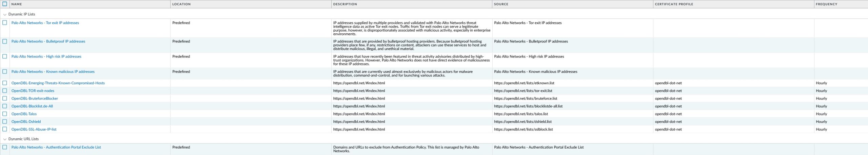Open the OpenDBL-SSL-Abuse-IP-list entry

coord(34,130)
